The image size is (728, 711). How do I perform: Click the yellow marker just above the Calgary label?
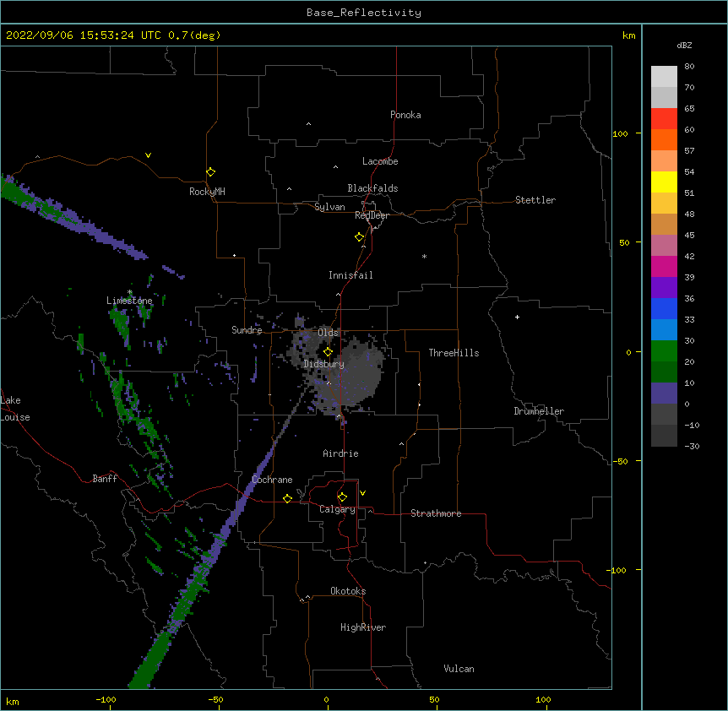coord(342,497)
